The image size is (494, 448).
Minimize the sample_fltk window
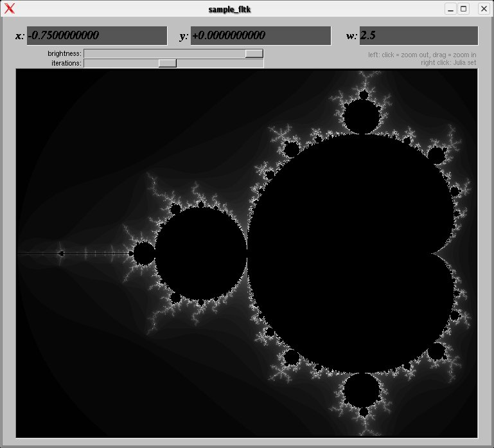pyautogui.click(x=450, y=9)
